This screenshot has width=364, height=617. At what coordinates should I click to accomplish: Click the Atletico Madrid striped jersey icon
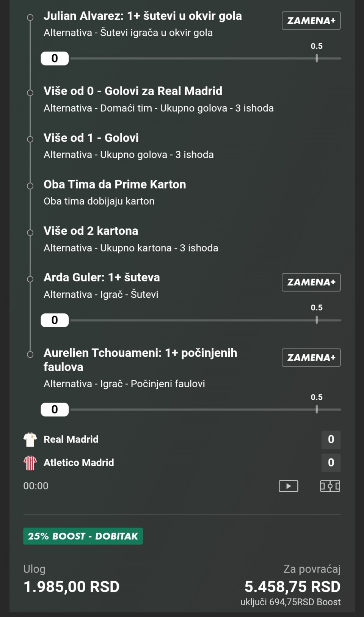(x=30, y=463)
